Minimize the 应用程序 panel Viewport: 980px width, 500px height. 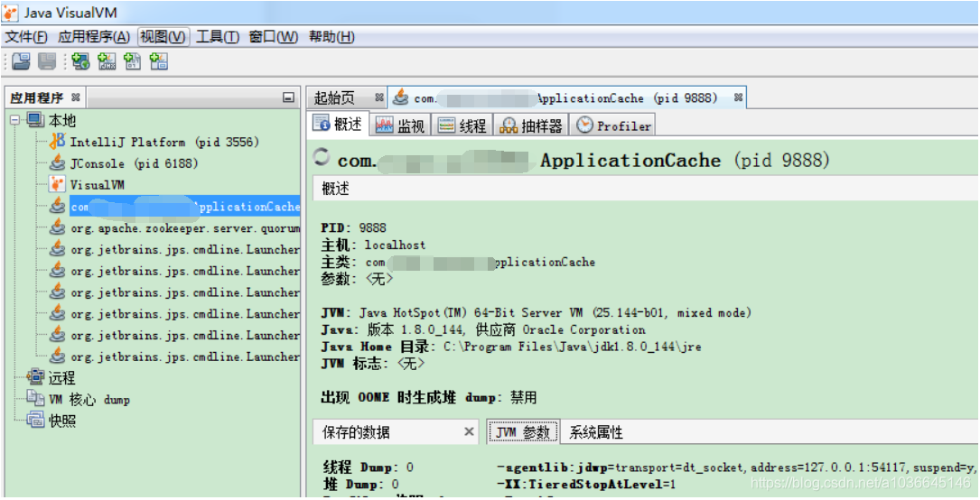coord(288,98)
